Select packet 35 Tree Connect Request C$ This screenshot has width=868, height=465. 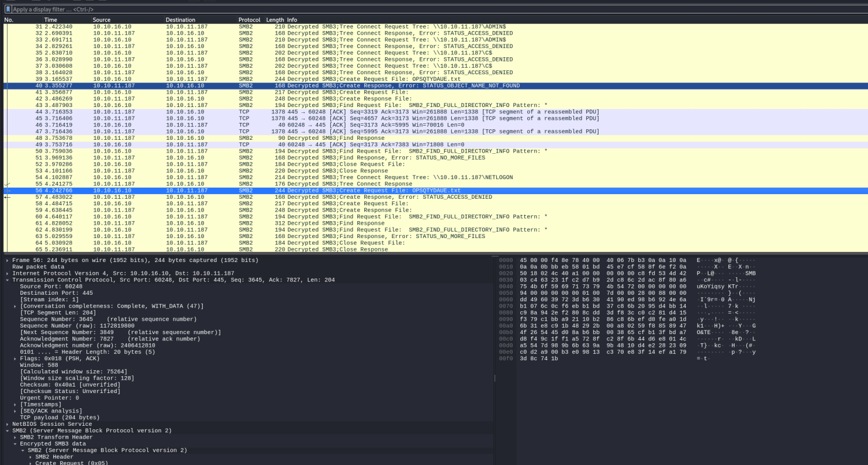(435, 53)
